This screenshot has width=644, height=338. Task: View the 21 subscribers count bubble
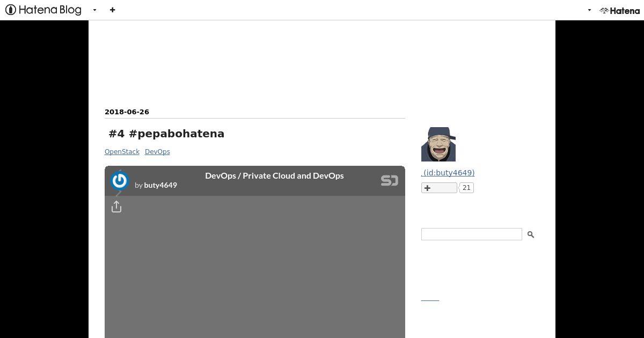[466, 188]
